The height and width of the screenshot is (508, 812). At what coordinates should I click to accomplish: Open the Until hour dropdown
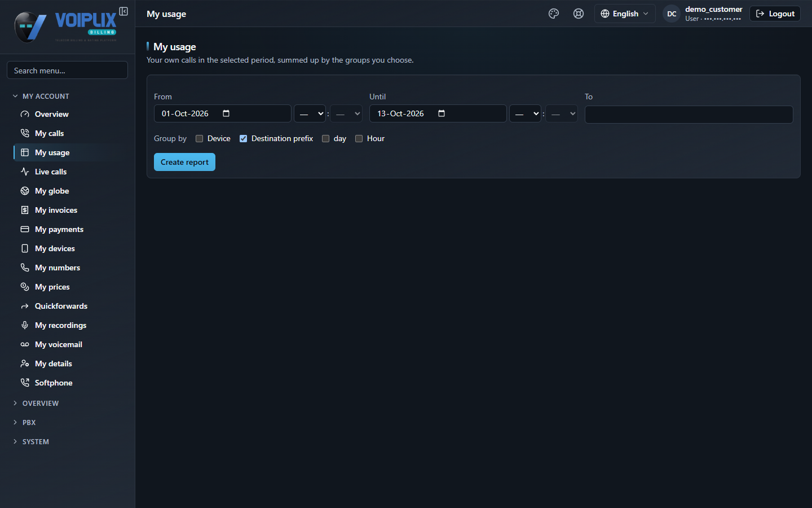[525, 113]
